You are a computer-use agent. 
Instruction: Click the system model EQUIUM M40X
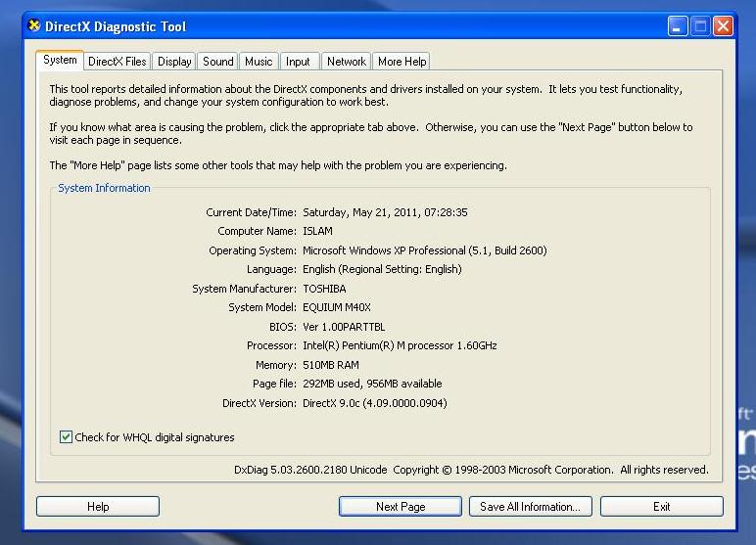click(337, 307)
